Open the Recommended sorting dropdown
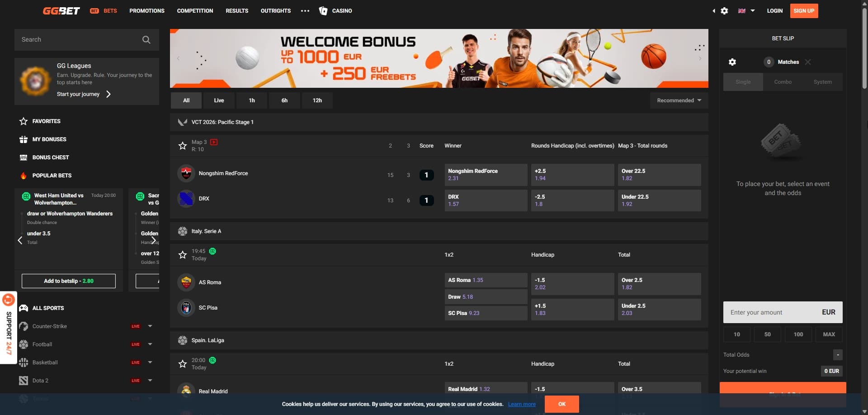The width and height of the screenshot is (868, 415). (678, 100)
